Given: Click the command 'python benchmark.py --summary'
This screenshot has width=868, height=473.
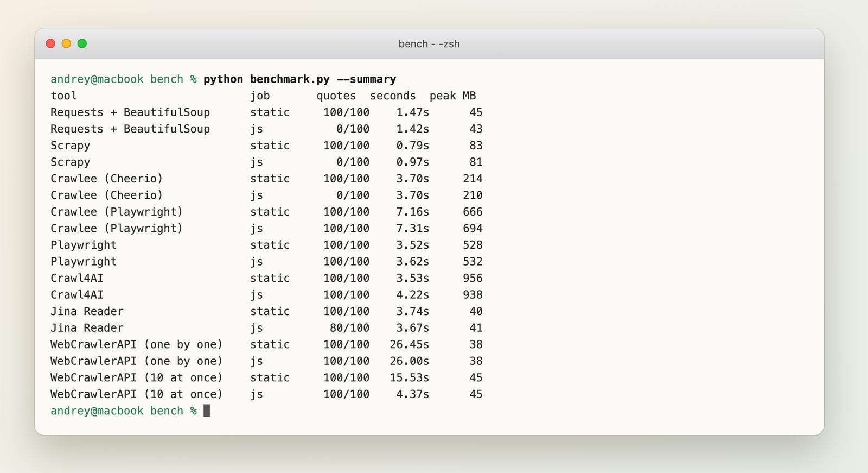Looking at the screenshot, I should tap(300, 79).
